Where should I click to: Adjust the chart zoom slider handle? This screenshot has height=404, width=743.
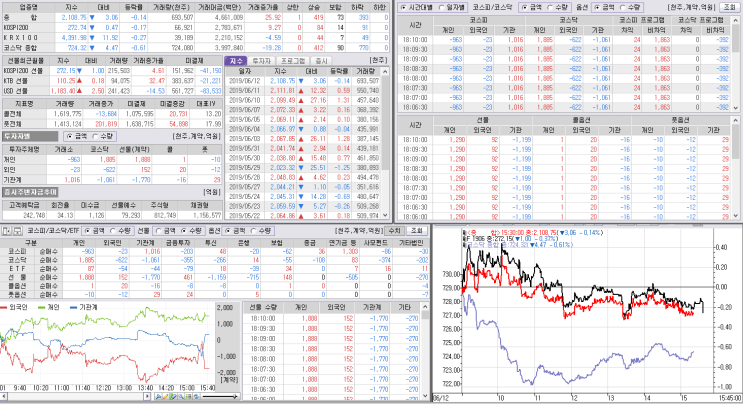coord(234,396)
